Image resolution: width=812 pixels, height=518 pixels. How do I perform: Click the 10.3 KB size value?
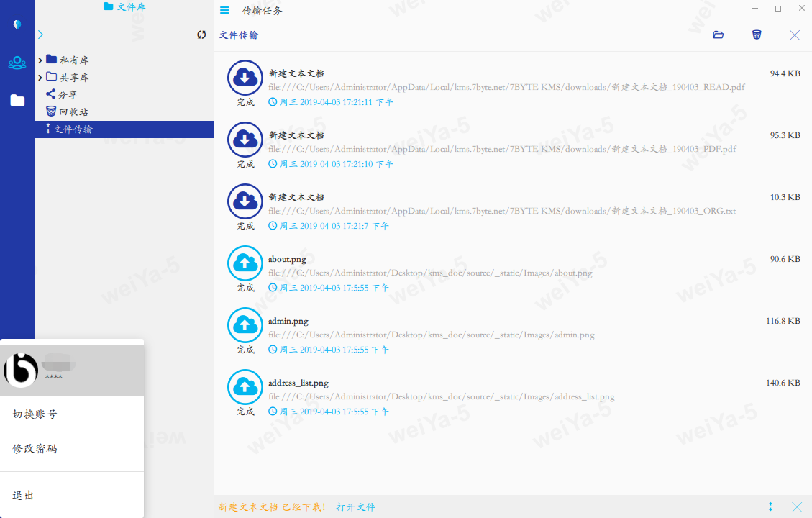[785, 197]
